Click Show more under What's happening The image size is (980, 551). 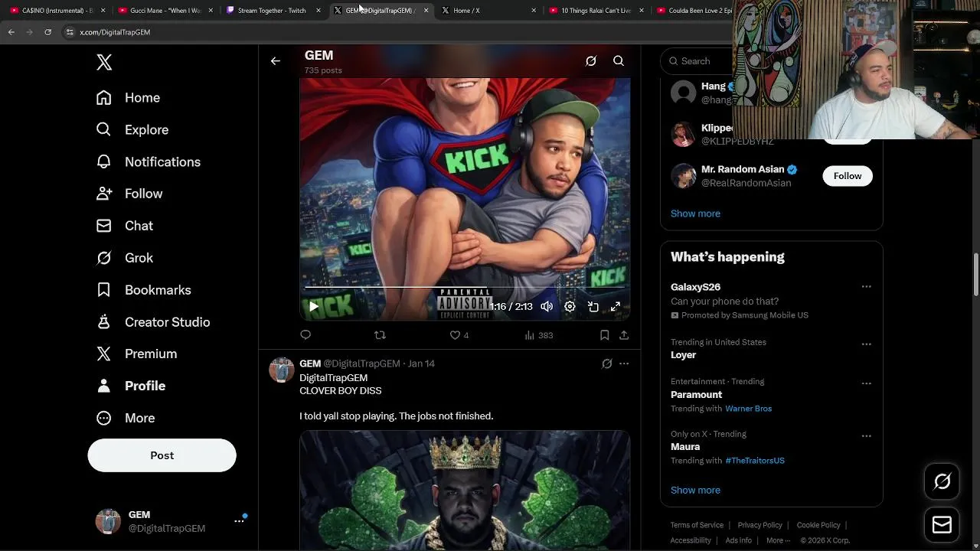click(x=695, y=490)
